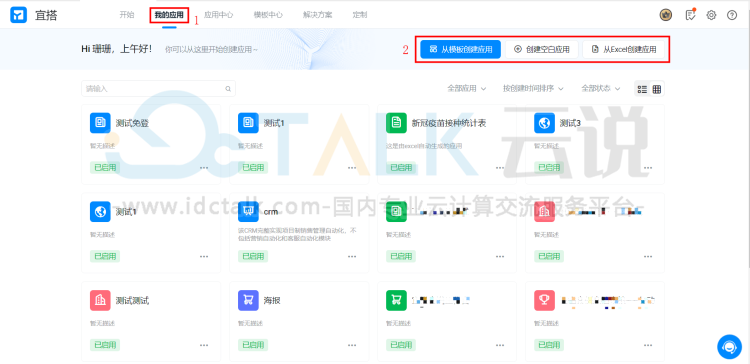This screenshot has width=750, height=364.
Task: Select the 我的应用 tab
Action: (x=169, y=15)
